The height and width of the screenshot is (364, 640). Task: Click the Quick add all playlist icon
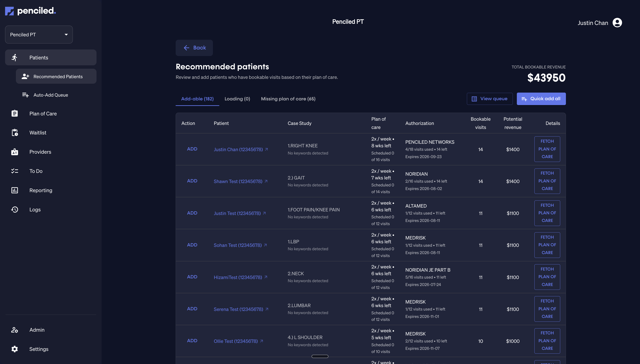pos(524,99)
